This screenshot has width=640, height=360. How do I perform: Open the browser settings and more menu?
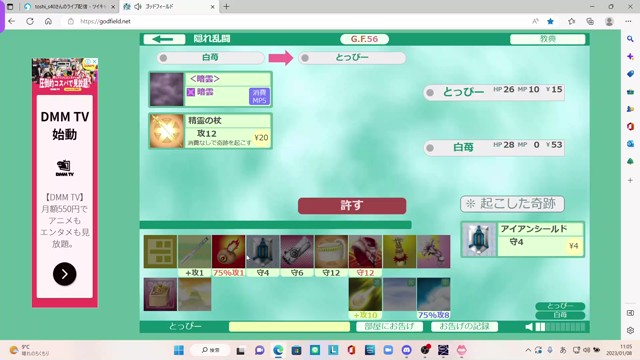click(628, 21)
